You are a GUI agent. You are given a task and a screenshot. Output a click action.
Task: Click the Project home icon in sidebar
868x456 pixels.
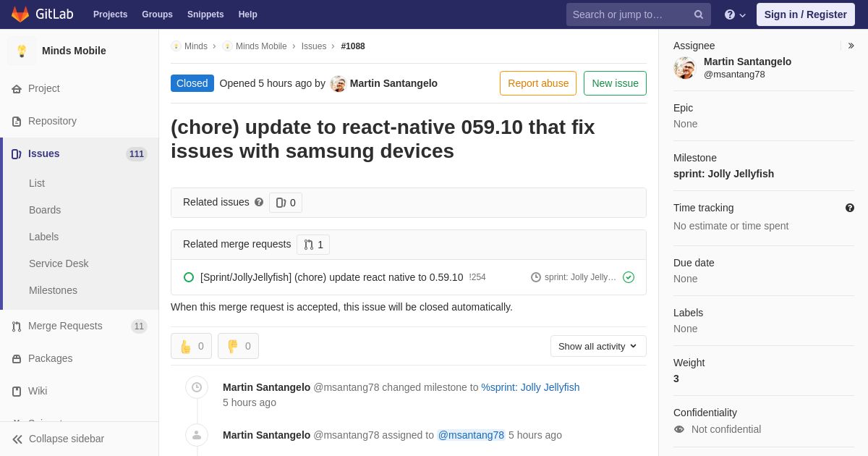tap(17, 88)
